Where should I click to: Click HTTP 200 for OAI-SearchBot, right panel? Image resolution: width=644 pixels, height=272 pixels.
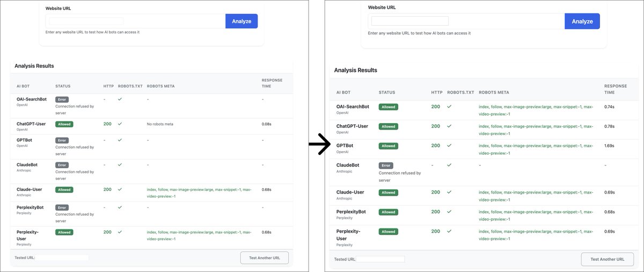pos(436,106)
